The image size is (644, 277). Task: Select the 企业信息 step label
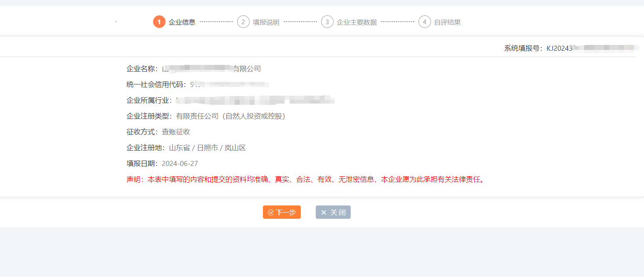[182, 22]
